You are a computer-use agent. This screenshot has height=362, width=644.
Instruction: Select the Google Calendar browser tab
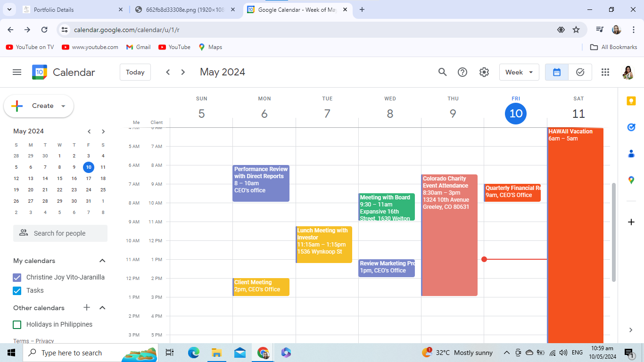[298, 9]
